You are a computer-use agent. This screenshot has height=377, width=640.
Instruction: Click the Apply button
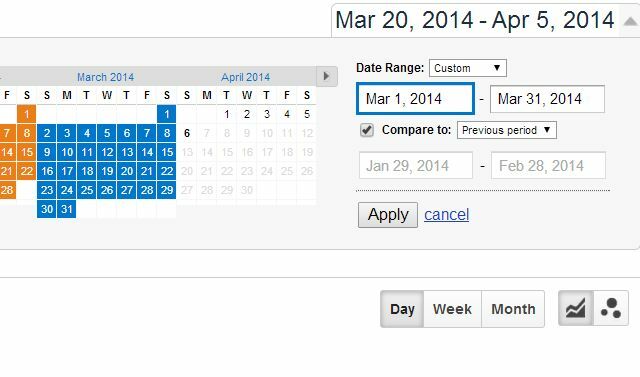point(388,215)
